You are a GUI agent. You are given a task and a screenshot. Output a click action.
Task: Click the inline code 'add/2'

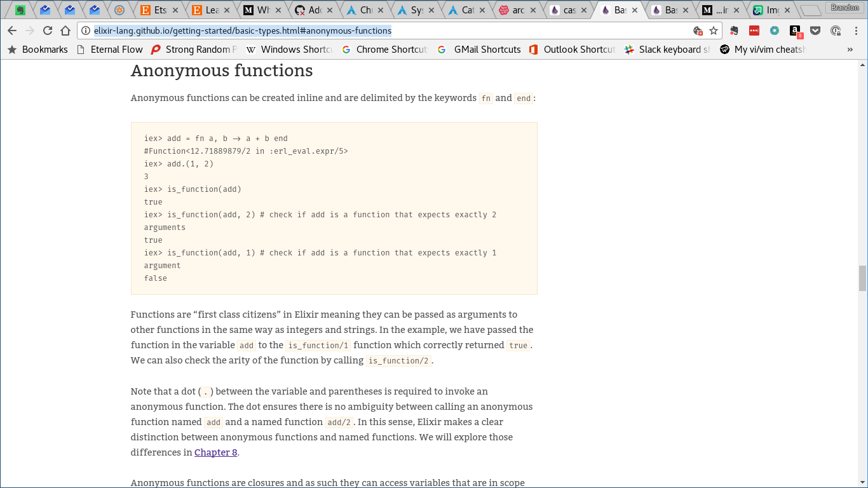339,423
